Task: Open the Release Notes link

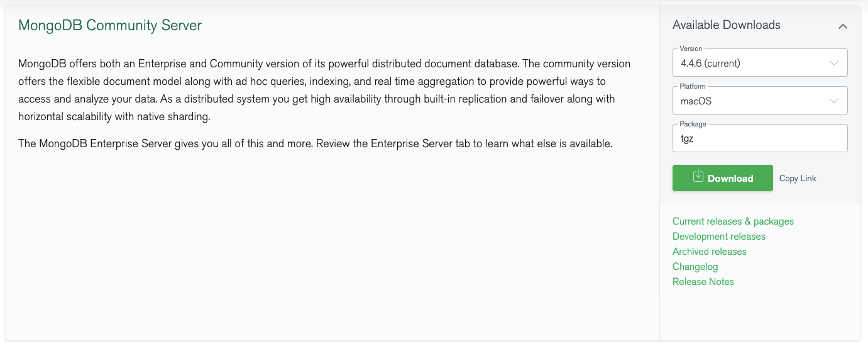Action: point(703,282)
